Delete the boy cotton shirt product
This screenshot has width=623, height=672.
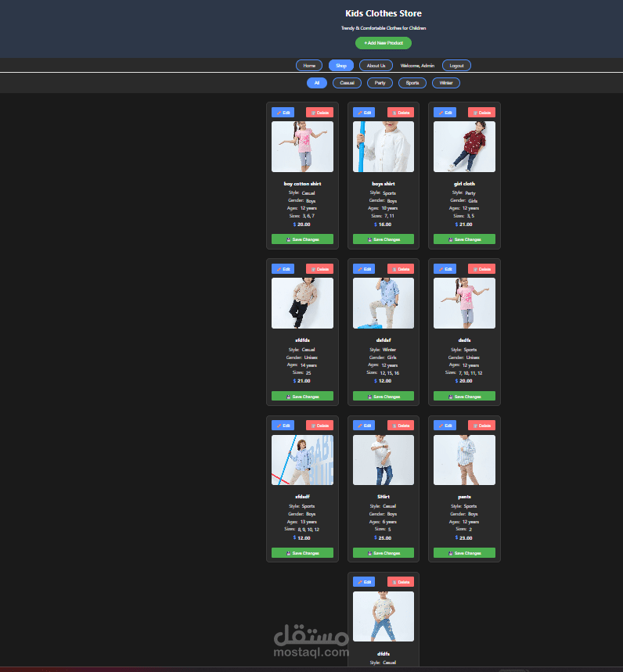click(319, 113)
